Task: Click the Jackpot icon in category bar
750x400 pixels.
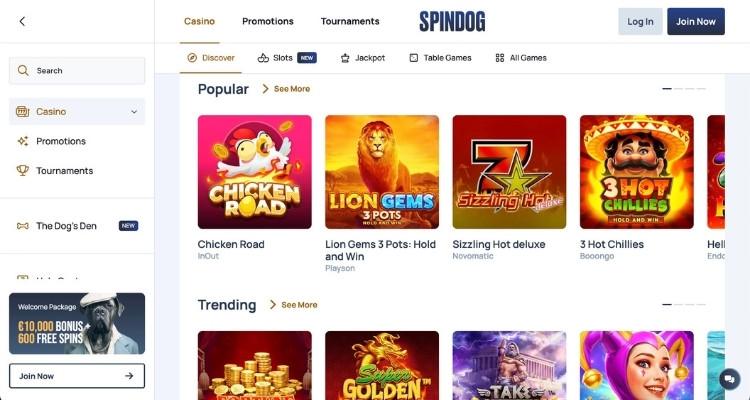Action: click(x=345, y=58)
